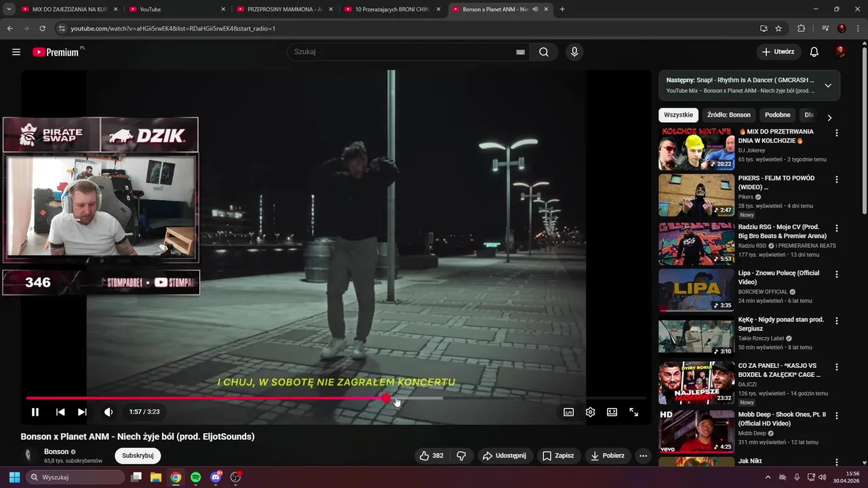The width and height of the screenshot is (868, 488).
Task: Dislike the video
Action: [461, 456]
